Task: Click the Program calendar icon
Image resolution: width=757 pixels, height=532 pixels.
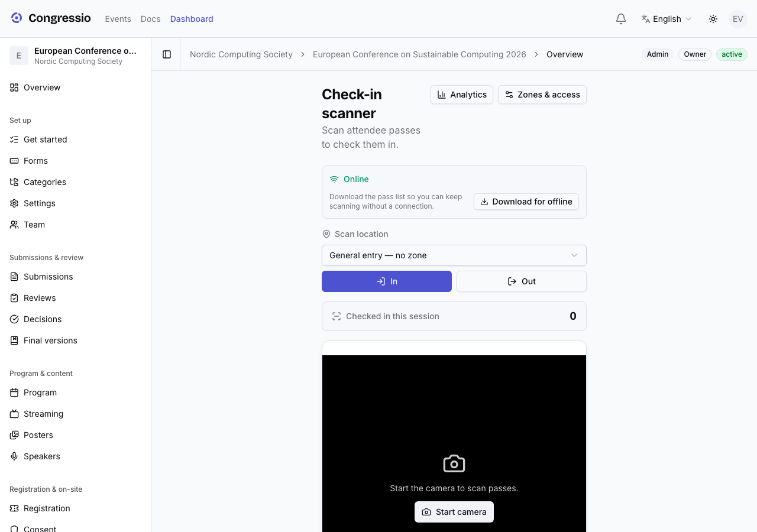Action: click(x=14, y=392)
